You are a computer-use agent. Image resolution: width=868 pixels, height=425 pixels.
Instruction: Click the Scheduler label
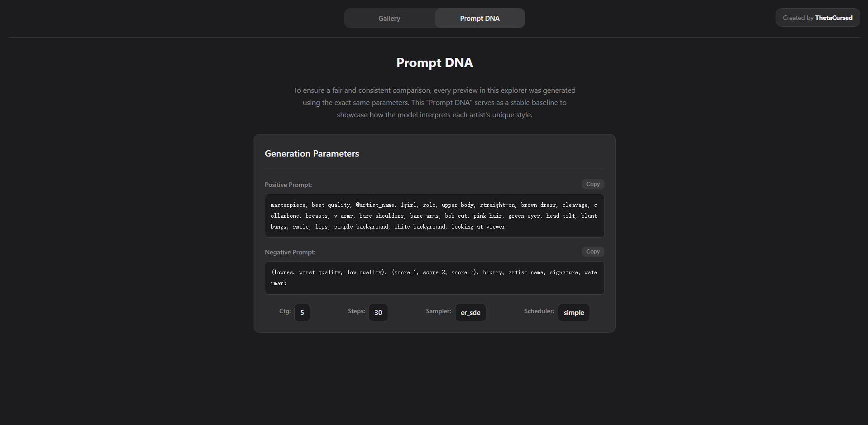(x=539, y=311)
